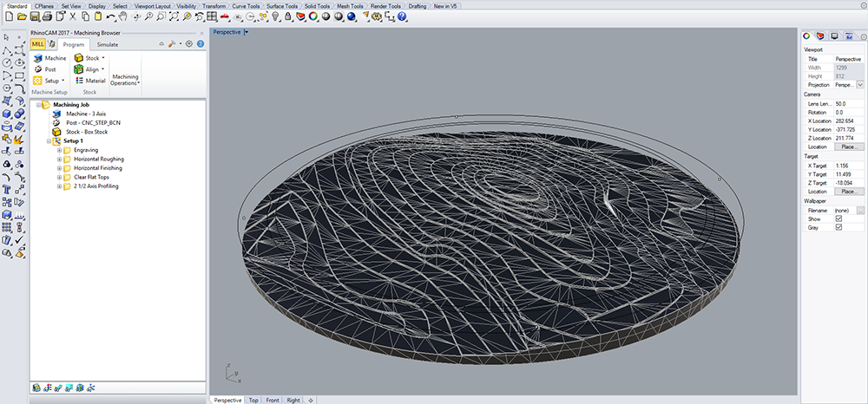868x404 pixels.
Task: Toggle the wallpaper Gray checkbox
Action: pos(838,227)
